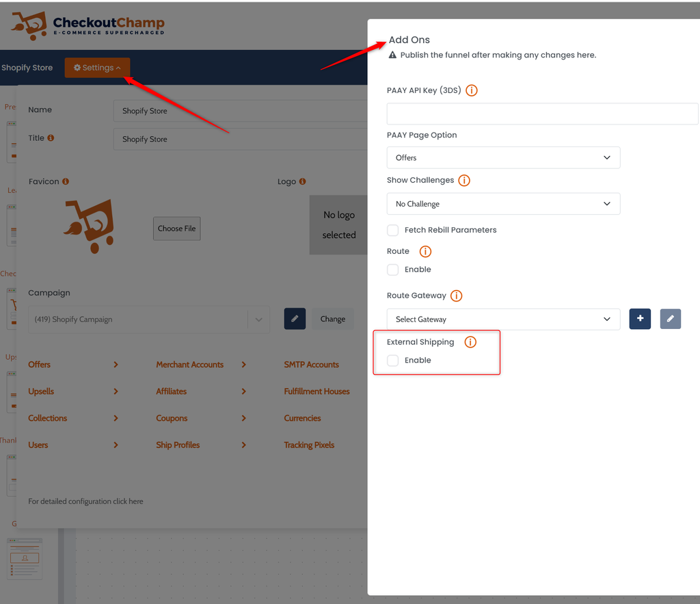Open the Settings menu

point(97,68)
